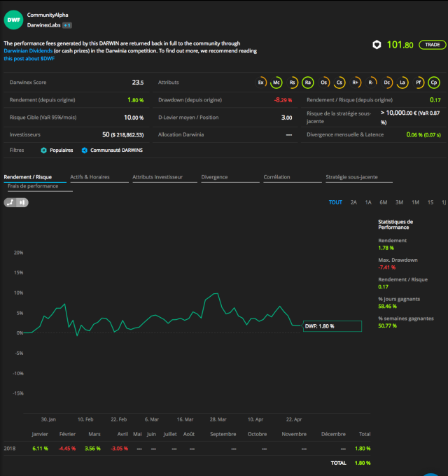
Task: Select the 1S time range
Action: coord(430,202)
